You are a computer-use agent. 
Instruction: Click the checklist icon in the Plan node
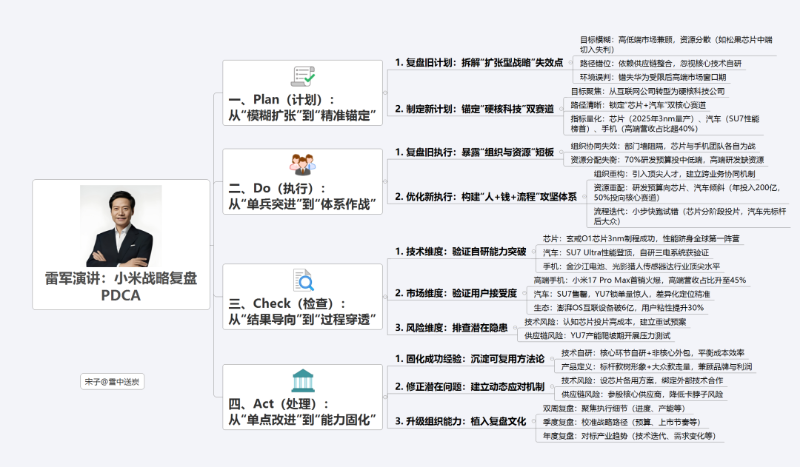click(x=303, y=77)
